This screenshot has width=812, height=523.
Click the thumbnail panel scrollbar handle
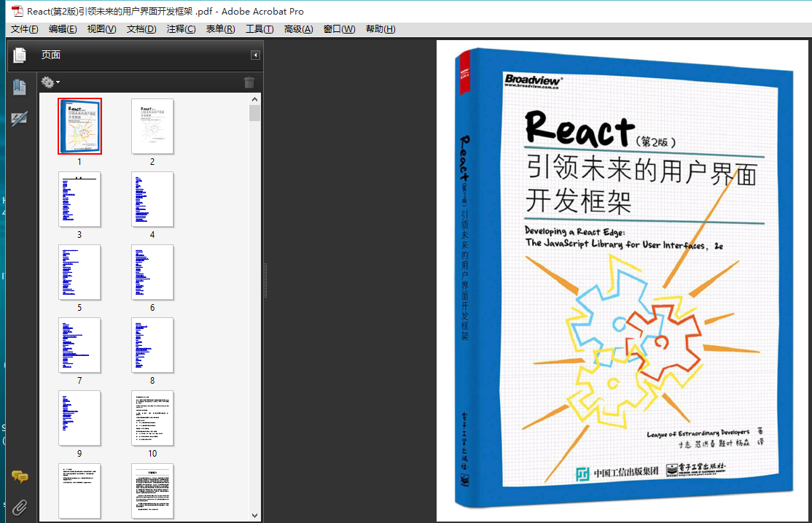[x=254, y=113]
